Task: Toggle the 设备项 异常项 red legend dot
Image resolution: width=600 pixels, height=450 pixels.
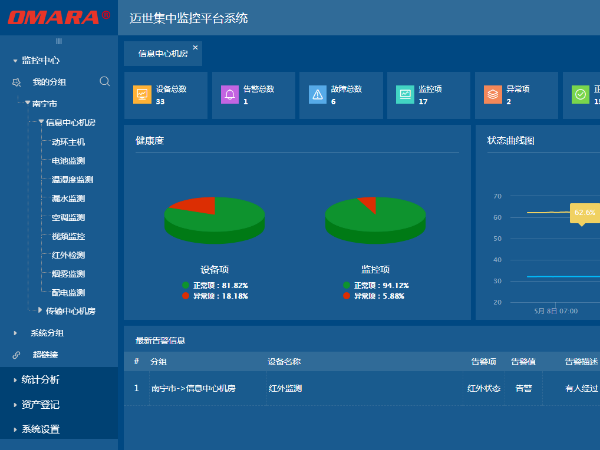Action: click(x=185, y=296)
